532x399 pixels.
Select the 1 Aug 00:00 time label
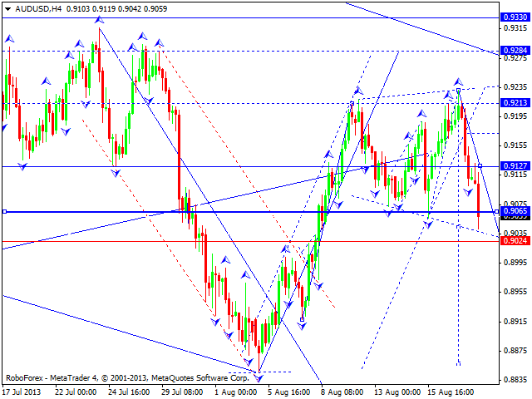234,391
